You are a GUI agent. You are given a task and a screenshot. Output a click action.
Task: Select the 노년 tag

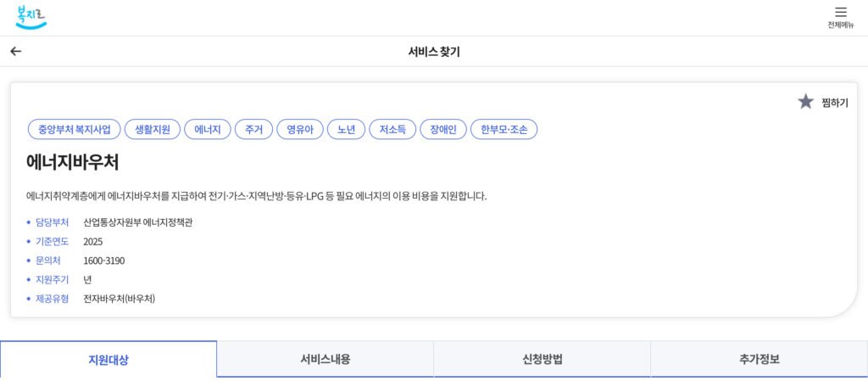(x=347, y=130)
